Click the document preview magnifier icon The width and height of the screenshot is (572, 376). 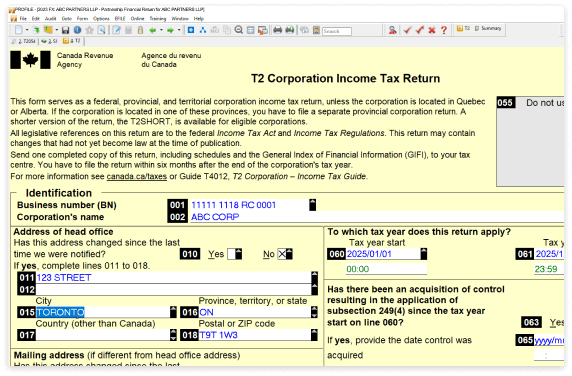coord(102,30)
